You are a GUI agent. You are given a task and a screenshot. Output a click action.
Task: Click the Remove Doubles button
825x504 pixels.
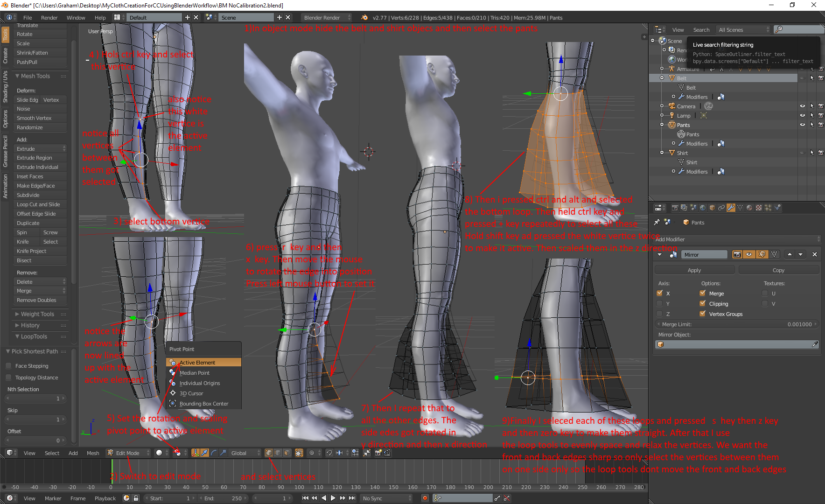pos(41,300)
